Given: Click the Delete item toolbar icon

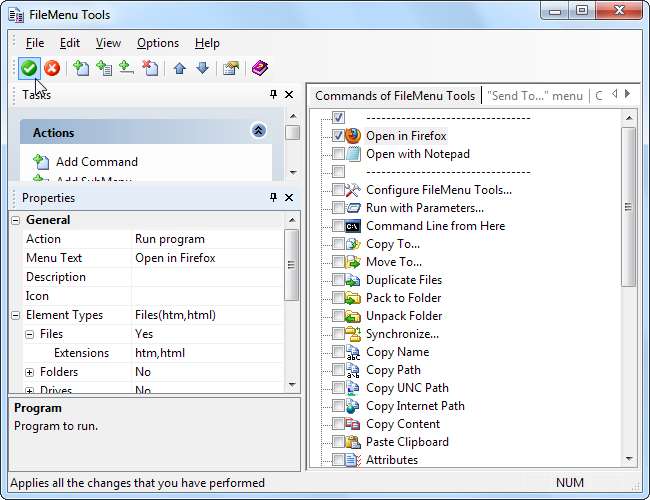Looking at the screenshot, I should coord(149,68).
